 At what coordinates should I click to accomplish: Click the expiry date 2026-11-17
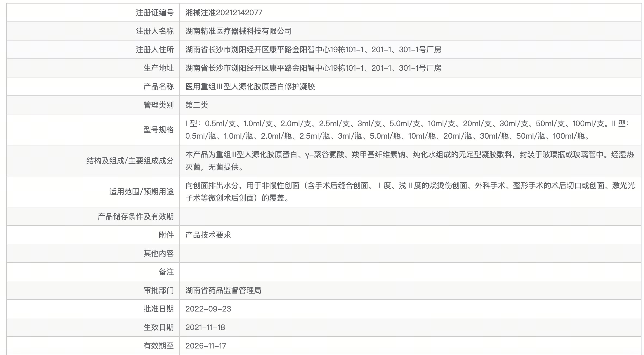[x=206, y=346]
